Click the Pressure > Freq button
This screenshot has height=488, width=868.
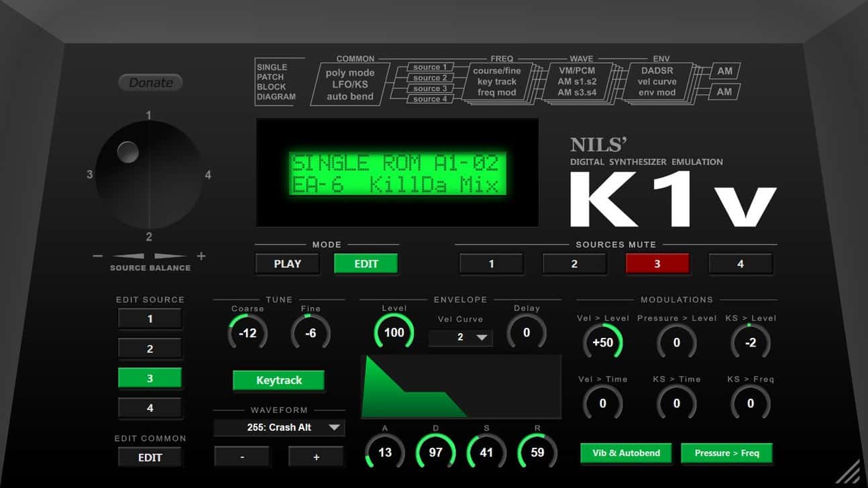(726, 453)
